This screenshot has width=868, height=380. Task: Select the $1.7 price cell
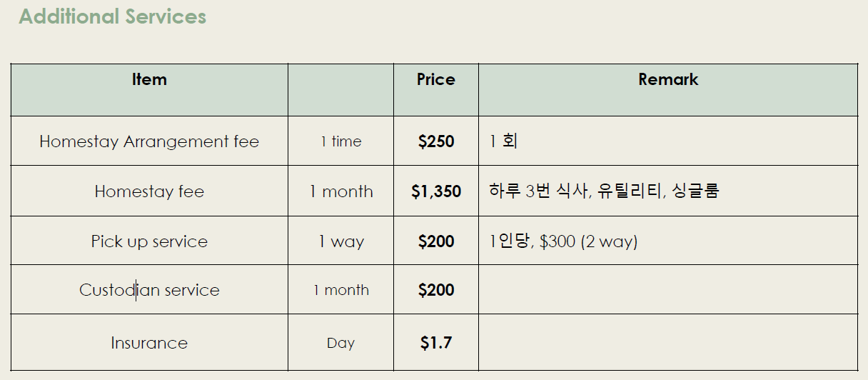[x=435, y=344]
